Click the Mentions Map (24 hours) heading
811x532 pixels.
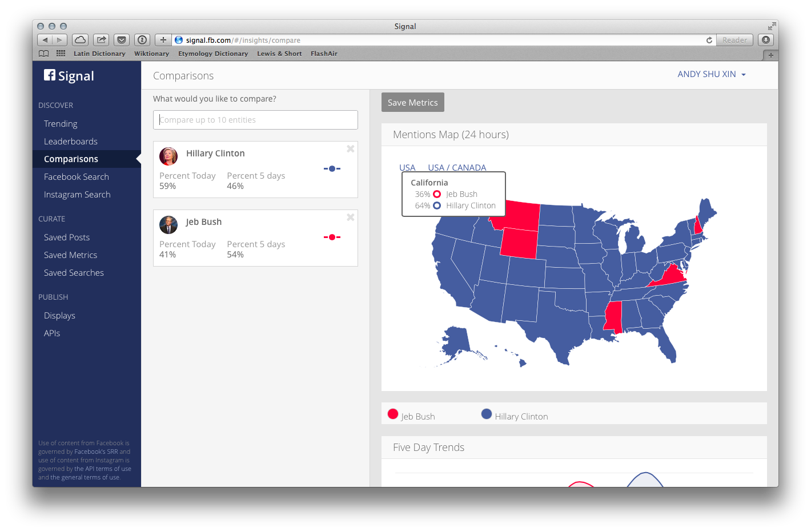tap(451, 135)
